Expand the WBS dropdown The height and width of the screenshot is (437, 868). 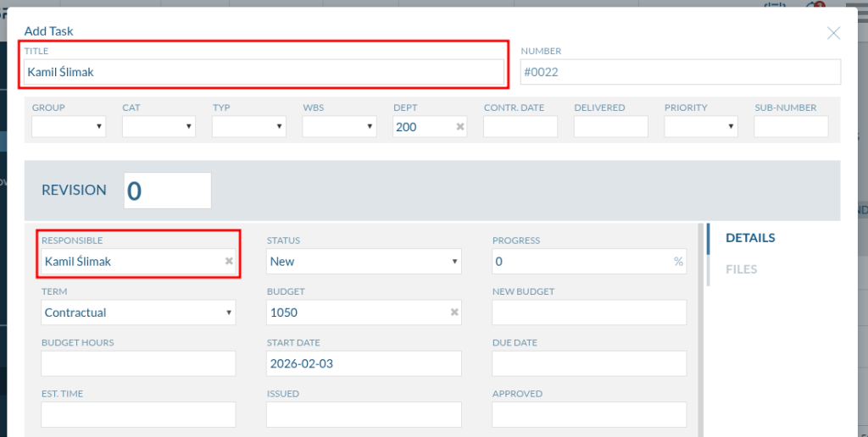coord(339,127)
